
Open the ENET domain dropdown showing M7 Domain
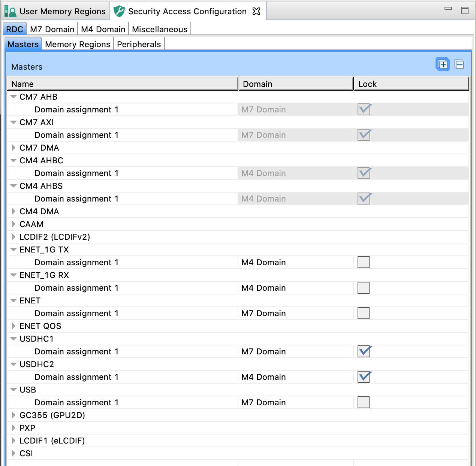295,313
